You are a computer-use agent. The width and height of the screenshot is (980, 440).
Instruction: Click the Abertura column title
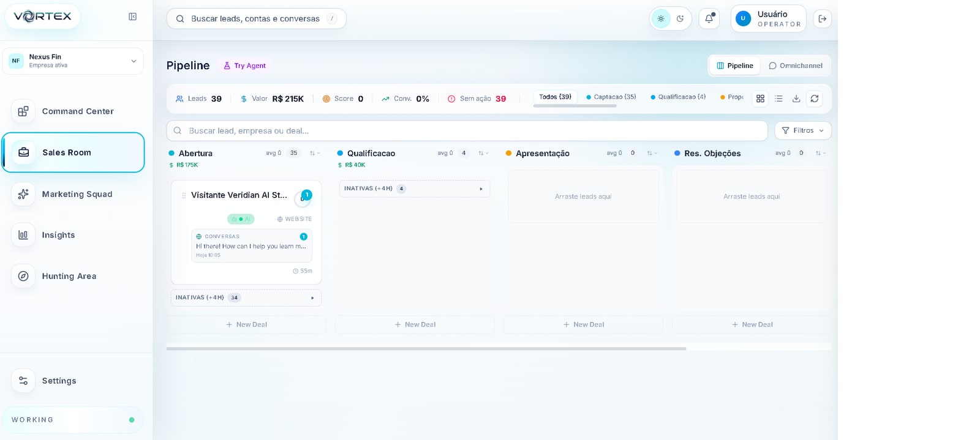coord(195,153)
